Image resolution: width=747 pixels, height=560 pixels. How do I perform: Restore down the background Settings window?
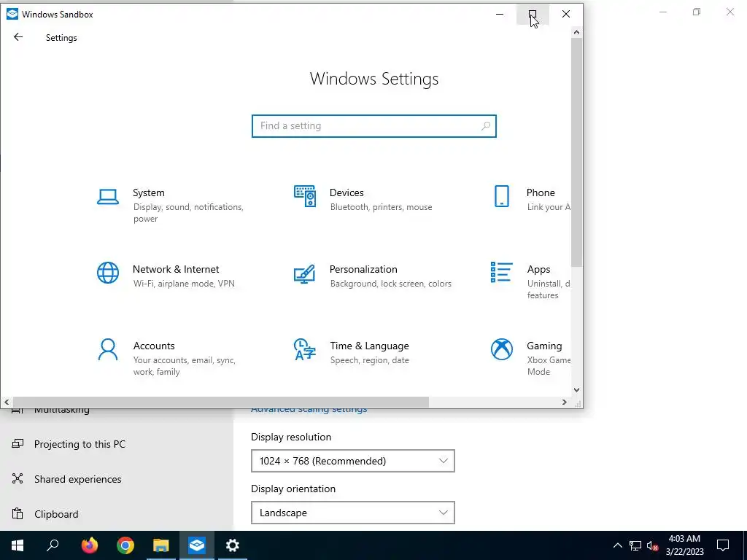point(697,12)
